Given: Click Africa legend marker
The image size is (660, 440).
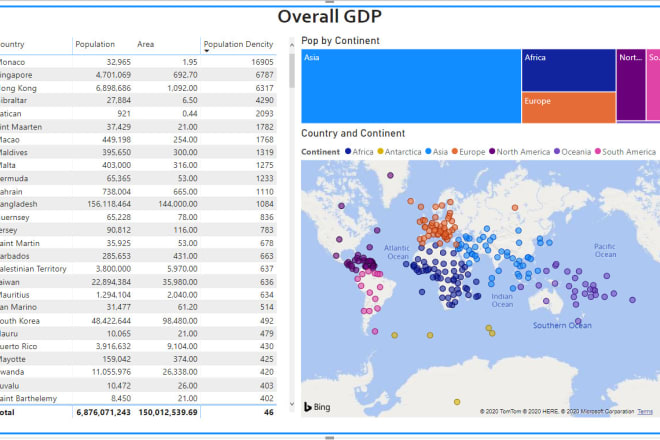Looking at the screenshot, I should (348, 151).
